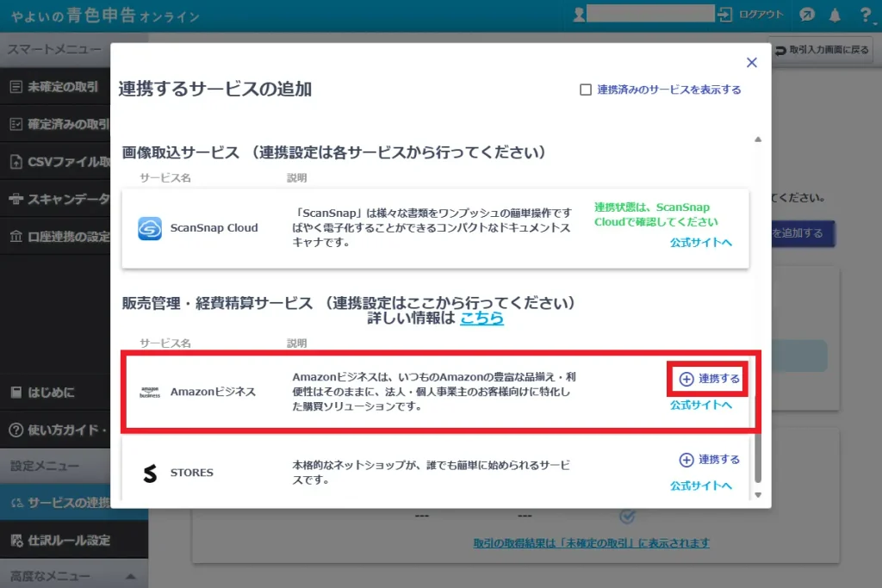This screenshot has width=882, height=588.
Task: Click 取引の取得結果は「未確定の取引」に表示されます link
Action: click(591, 543)
